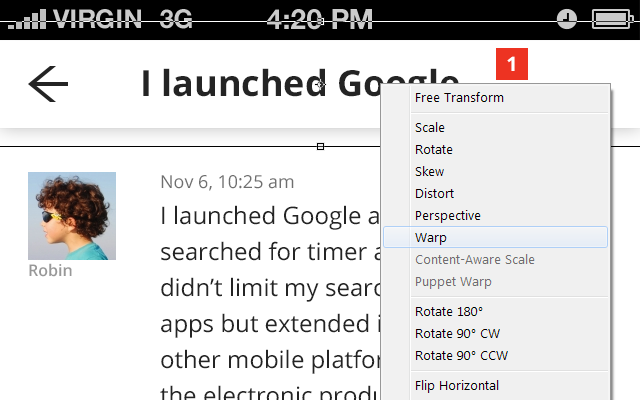
Task: Select Perspective in the context menu
Action: (x=447, y=216)
